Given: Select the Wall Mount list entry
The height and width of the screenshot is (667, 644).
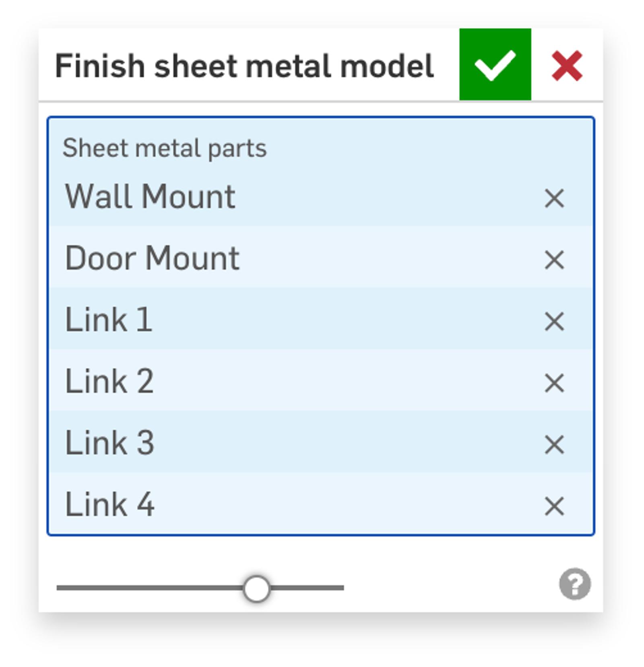Looking at the screenshot, I should coord(150,197).
